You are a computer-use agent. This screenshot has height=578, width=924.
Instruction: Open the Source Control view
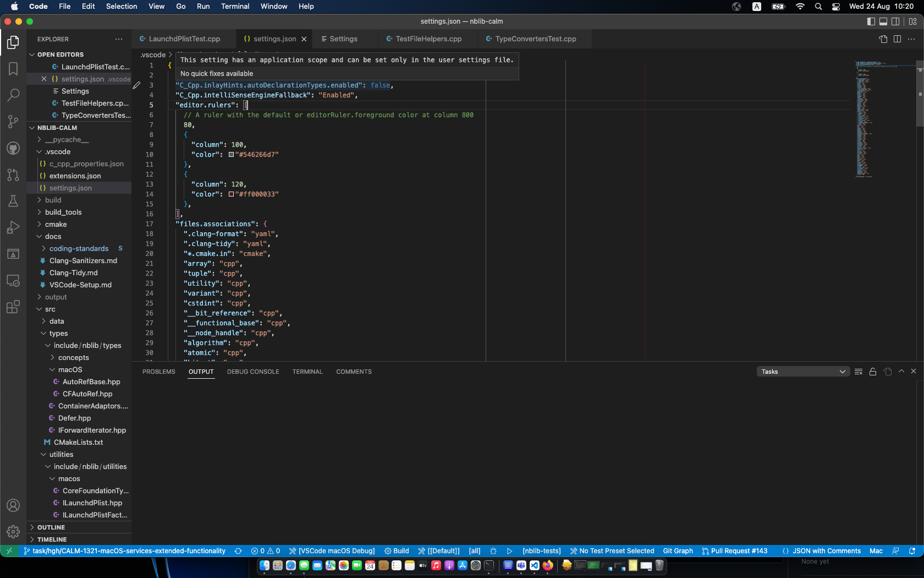(x=13, y=122)
